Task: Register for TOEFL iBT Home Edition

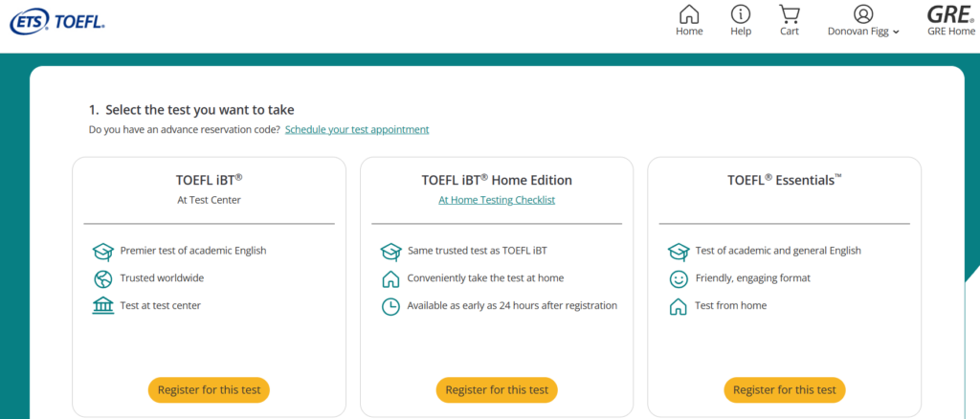Action: 497,389
